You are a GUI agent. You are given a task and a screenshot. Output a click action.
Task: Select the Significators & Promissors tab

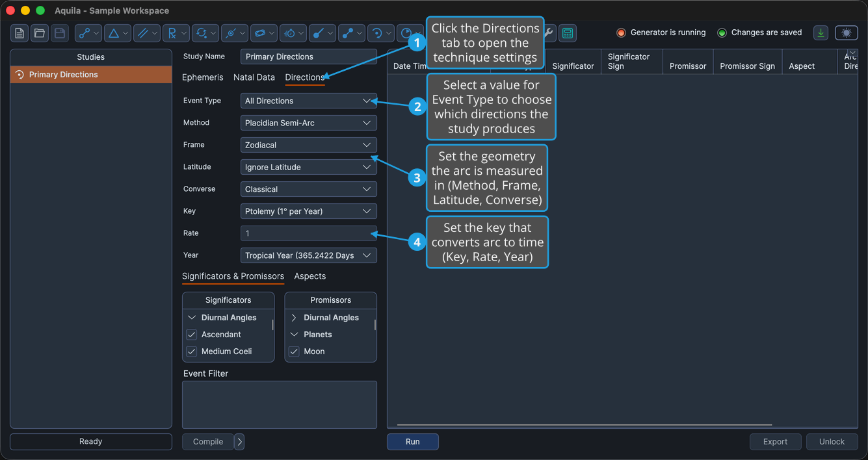click(x=233, y=276)
